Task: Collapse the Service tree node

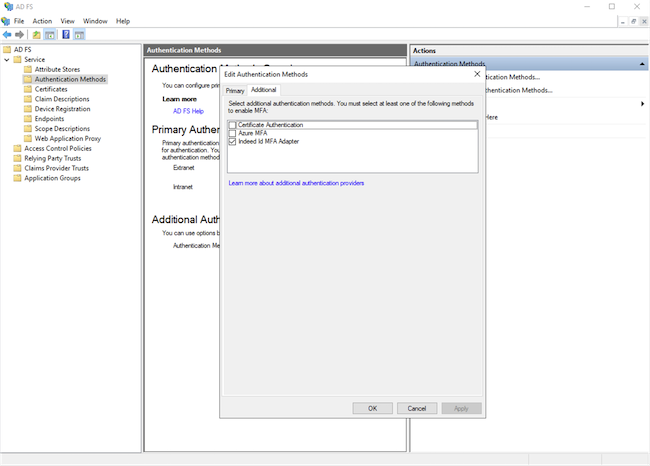Action: click(7, 60)
